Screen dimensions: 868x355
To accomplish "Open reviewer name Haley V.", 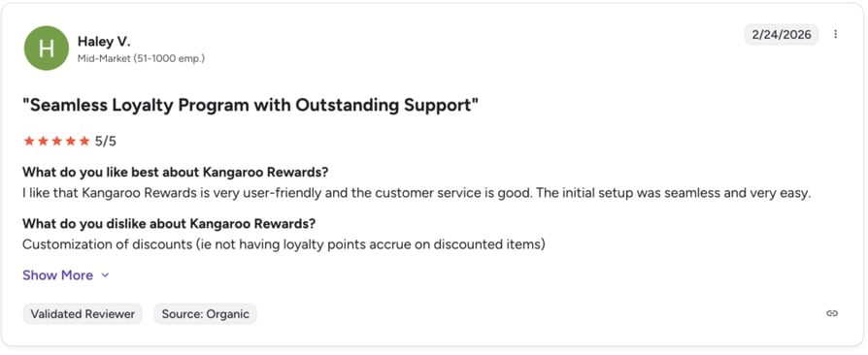I will pos(104,42).
